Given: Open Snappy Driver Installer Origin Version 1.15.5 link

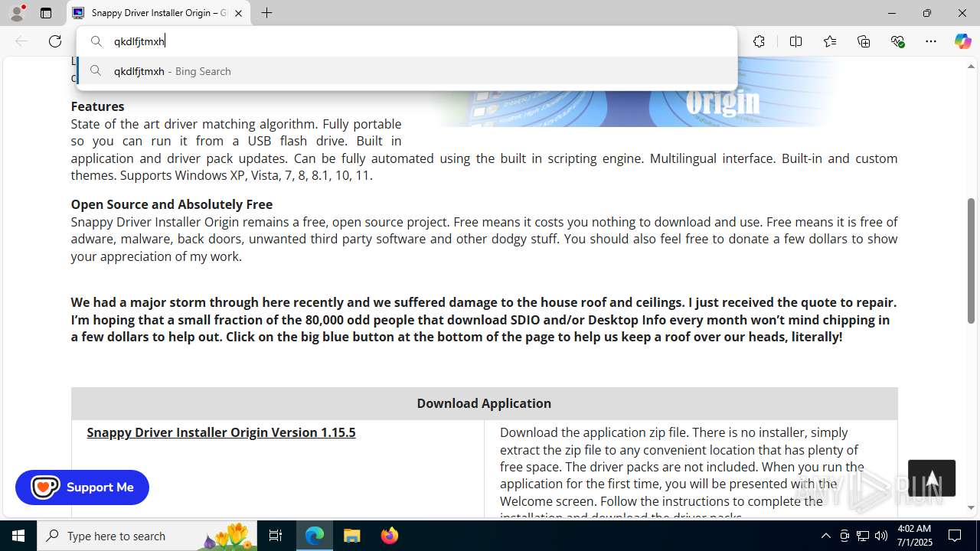Looking at the screenshot, I should click(x=221, y=432).
